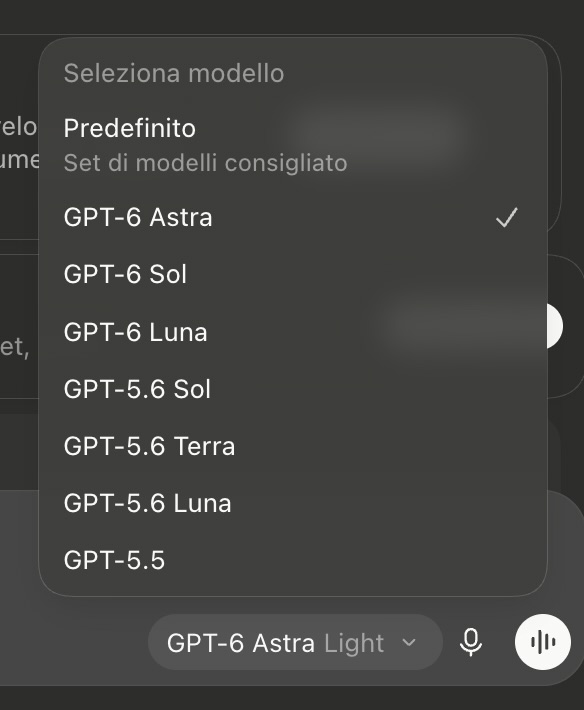Click the Seleziona modello header text
584x710 pixels.
(174, 73)
